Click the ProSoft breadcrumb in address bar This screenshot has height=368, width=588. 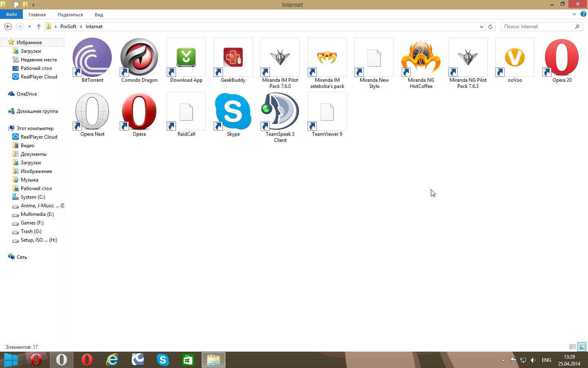pyautogui.click(x=68, y=27)
